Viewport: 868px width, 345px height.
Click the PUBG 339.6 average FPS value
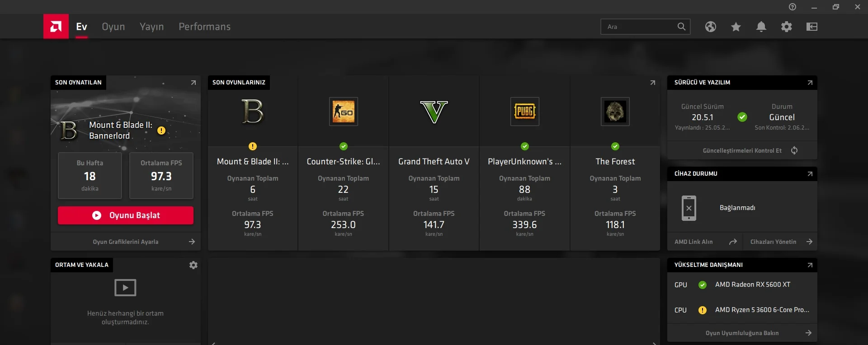(x=525, y=224)
